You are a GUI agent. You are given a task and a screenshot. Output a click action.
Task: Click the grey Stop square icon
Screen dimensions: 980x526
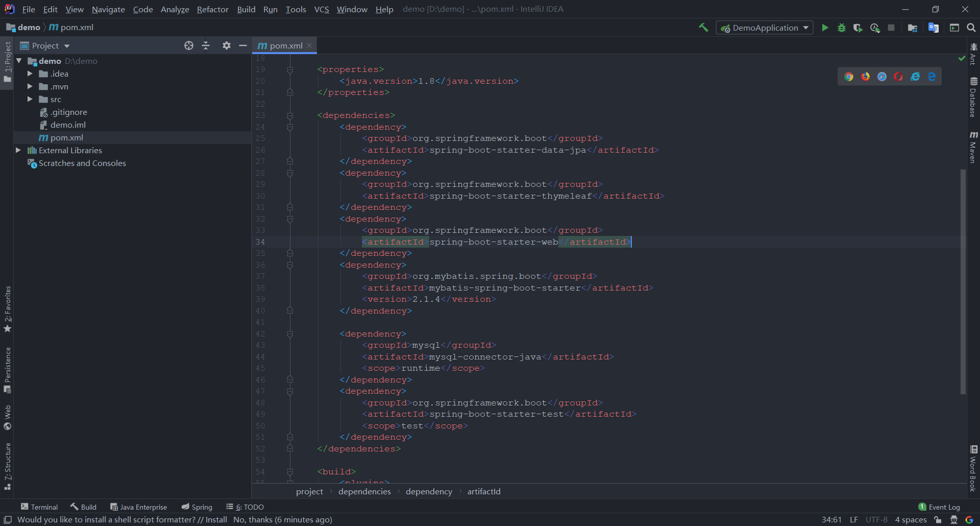pos(891,28)
